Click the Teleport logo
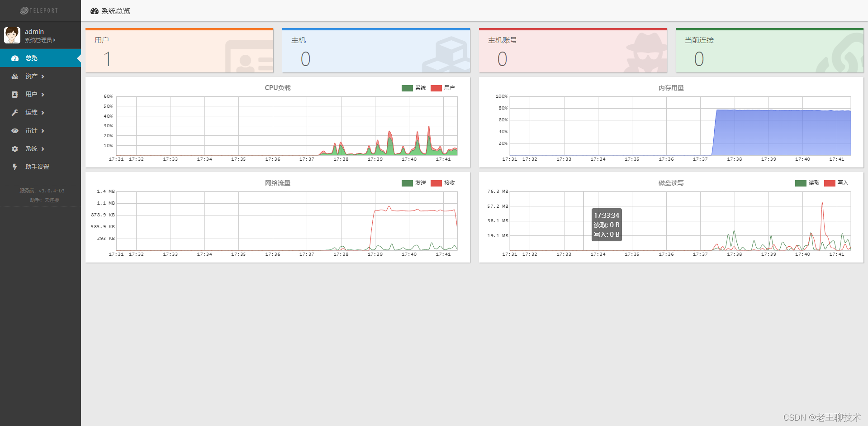 [39, 10]
